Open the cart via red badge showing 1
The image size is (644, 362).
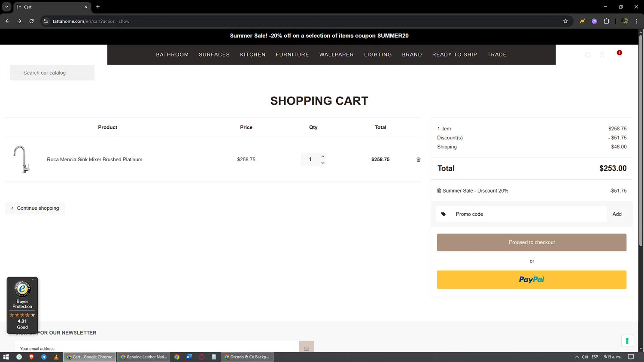tap(619, 53)
